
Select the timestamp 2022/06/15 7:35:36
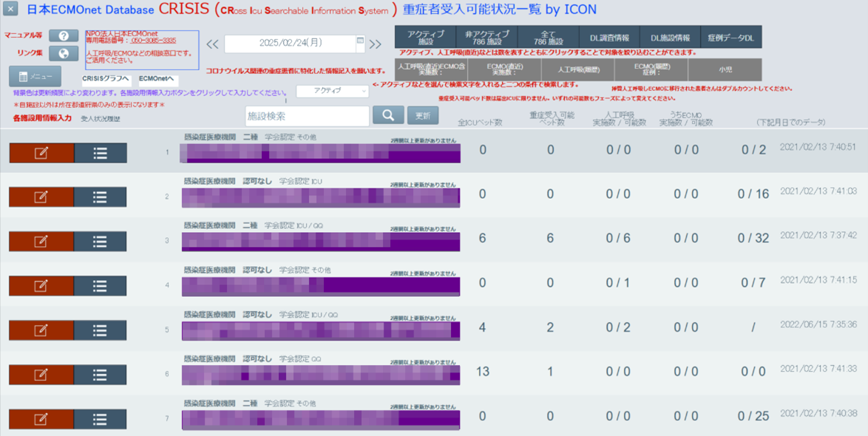818,324
